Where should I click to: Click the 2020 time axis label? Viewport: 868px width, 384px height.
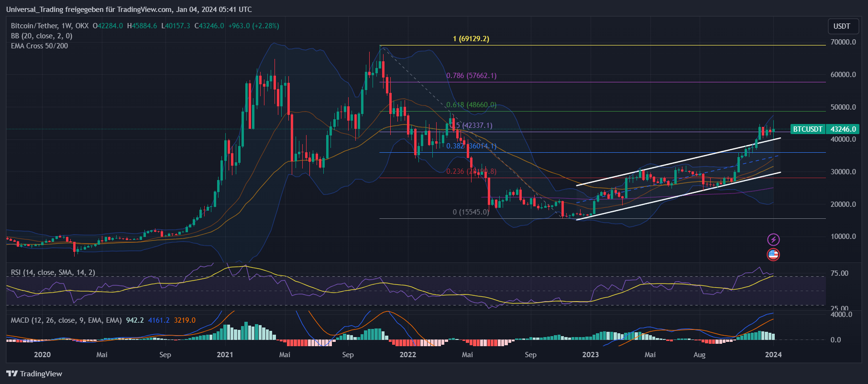tap(43, 355)
